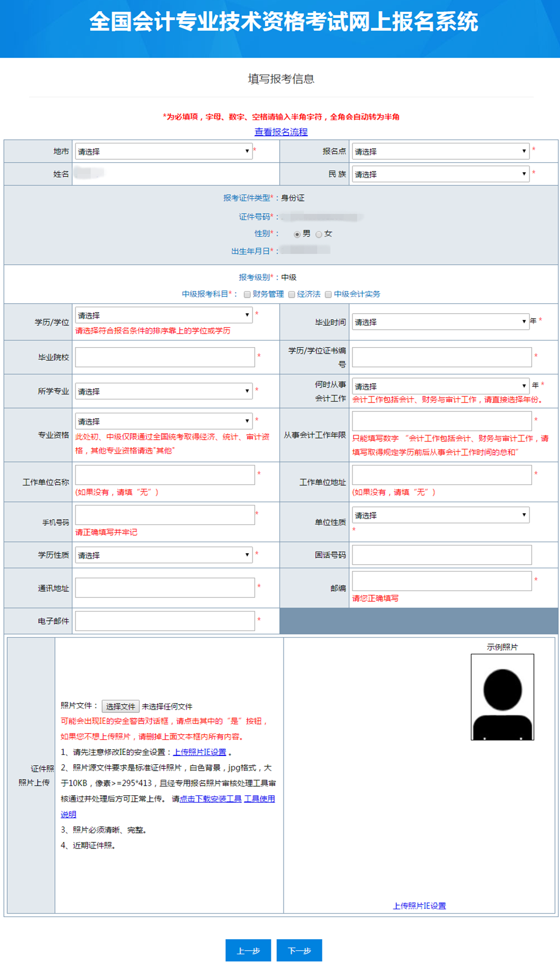Open the 单位性质 dropdown

click(440, 515)
